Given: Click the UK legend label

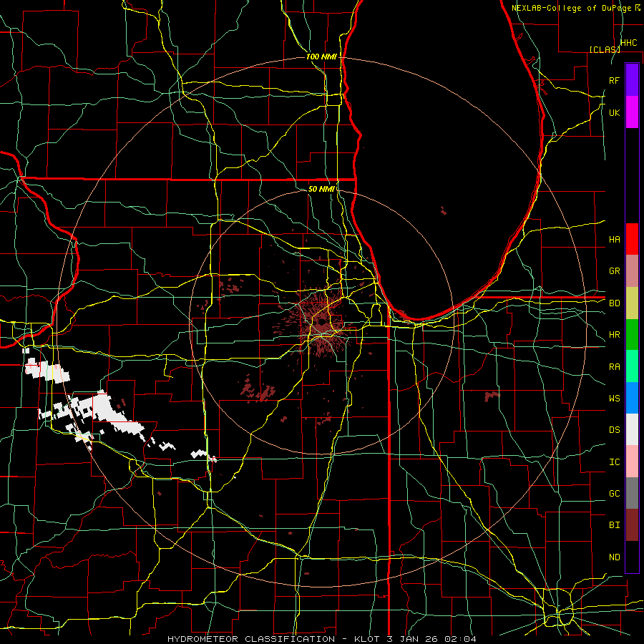Looking at the screenshot, I should pyautogui.click(x=615, y=112).
